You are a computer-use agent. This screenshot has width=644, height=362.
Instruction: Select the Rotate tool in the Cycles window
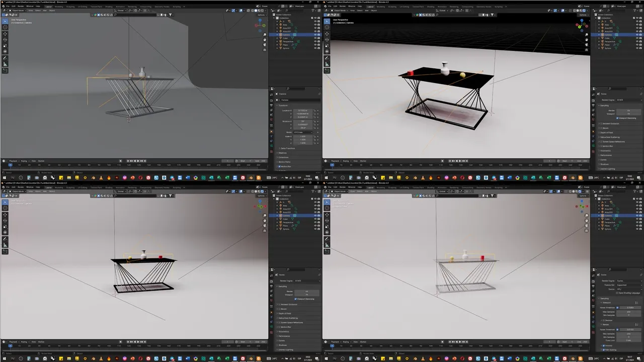327,221
